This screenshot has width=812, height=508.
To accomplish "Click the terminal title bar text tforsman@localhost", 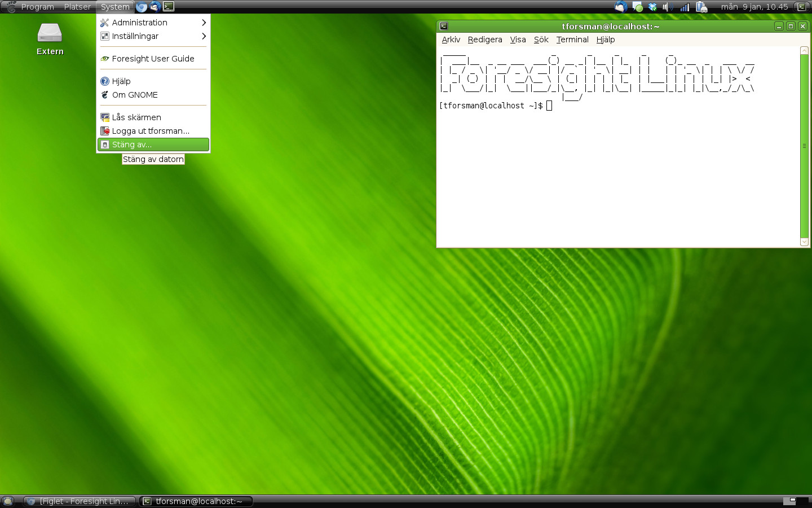I will point(611,27).
